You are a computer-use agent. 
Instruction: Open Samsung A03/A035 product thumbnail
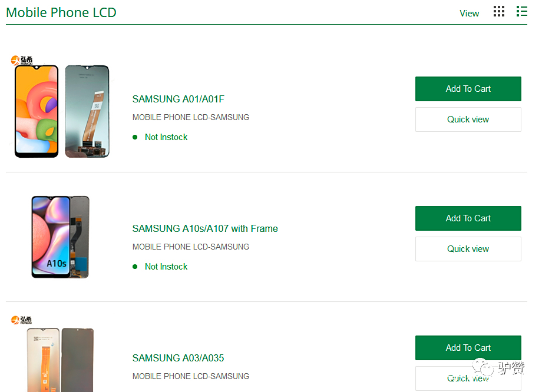pos(60,360)
